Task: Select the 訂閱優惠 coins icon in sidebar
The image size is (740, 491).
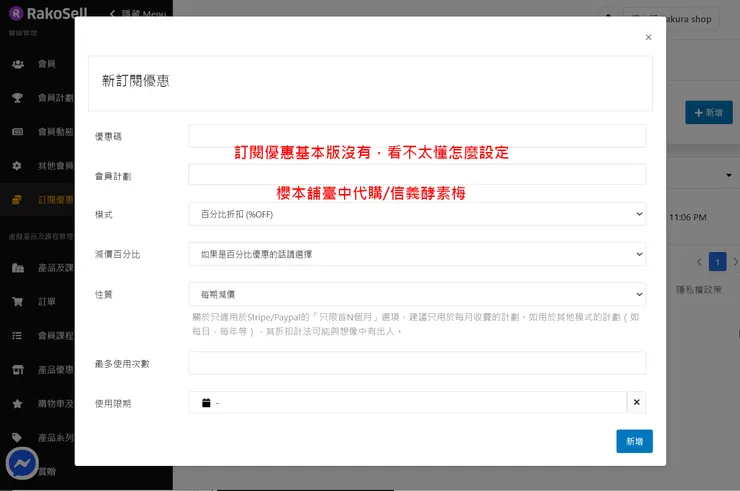Action: [17, 200]
